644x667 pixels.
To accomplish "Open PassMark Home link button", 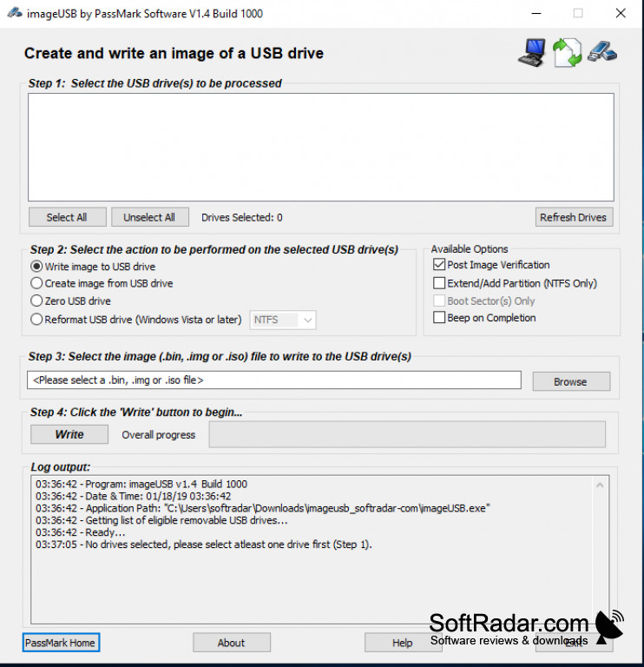I will pos(61,643).
